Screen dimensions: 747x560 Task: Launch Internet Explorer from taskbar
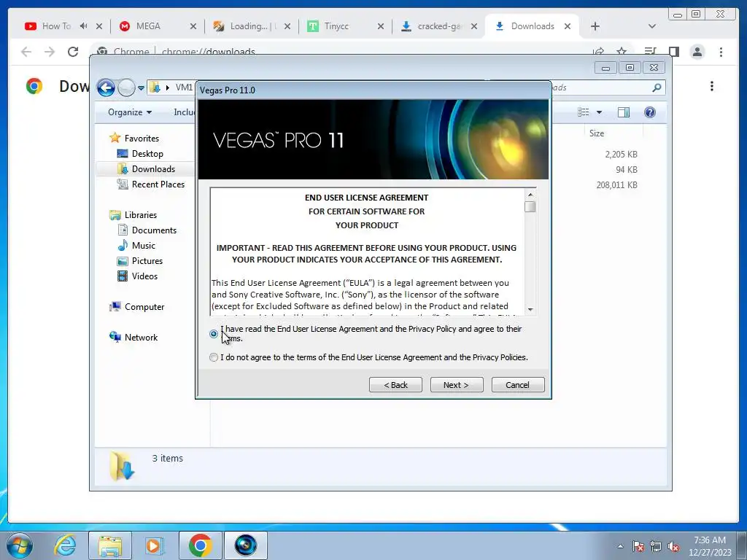coord(66,545)
